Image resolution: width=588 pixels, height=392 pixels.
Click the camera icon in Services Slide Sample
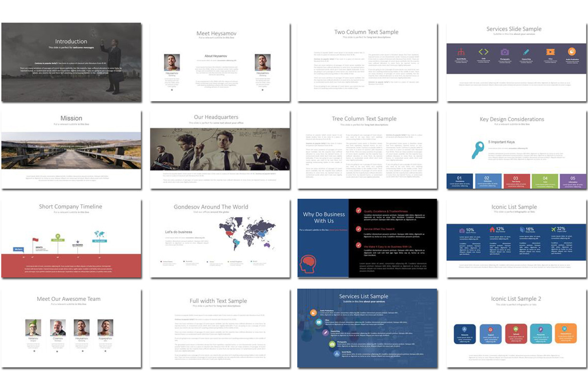tap(505, 52)
